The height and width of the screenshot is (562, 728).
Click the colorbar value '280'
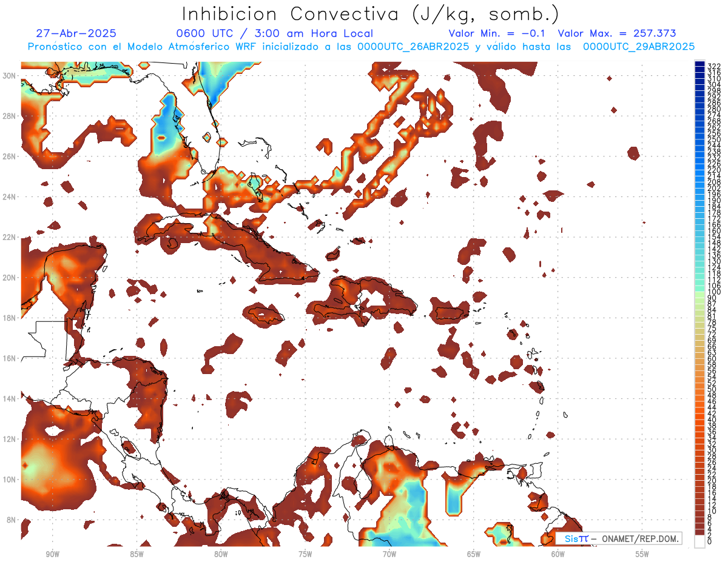(x=714, y=110)
